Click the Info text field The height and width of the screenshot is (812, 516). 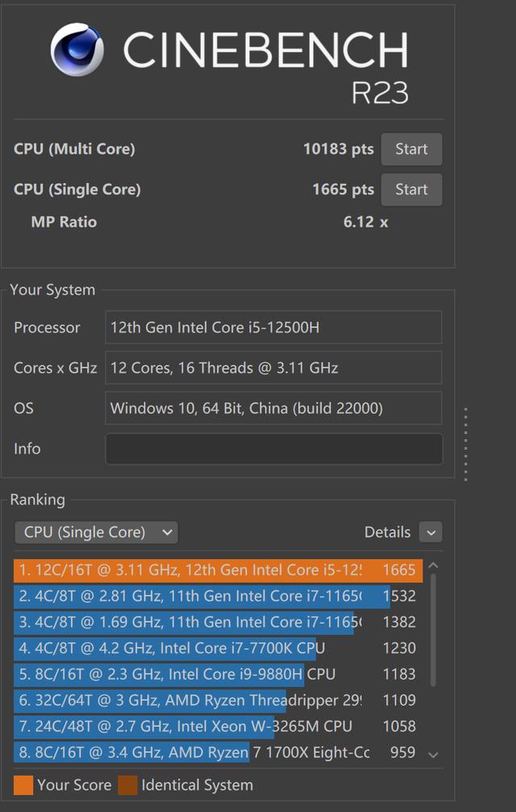click(273, 449)
